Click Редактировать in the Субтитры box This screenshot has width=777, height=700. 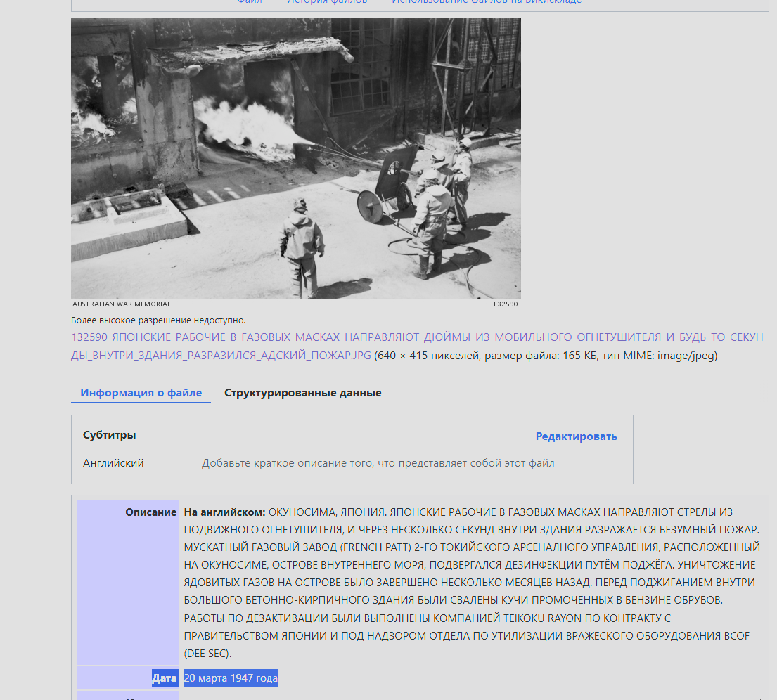coord(576,436)
